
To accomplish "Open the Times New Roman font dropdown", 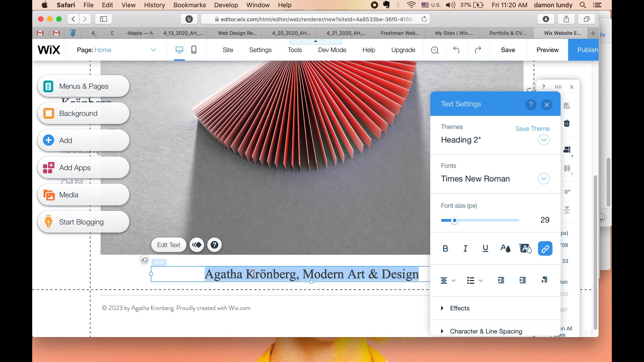I will pyautogui.click(x=544, y=179).
